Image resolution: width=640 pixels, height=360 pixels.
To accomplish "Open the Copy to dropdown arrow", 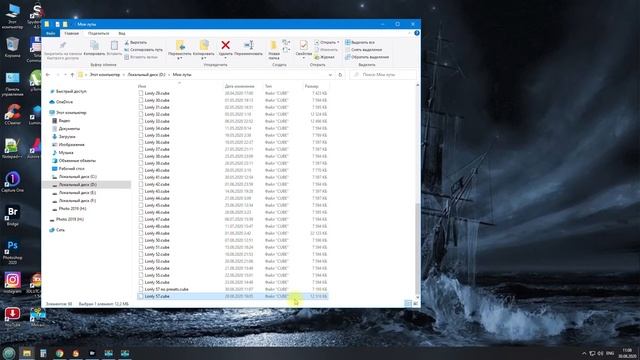I will (x=204, y=58).
